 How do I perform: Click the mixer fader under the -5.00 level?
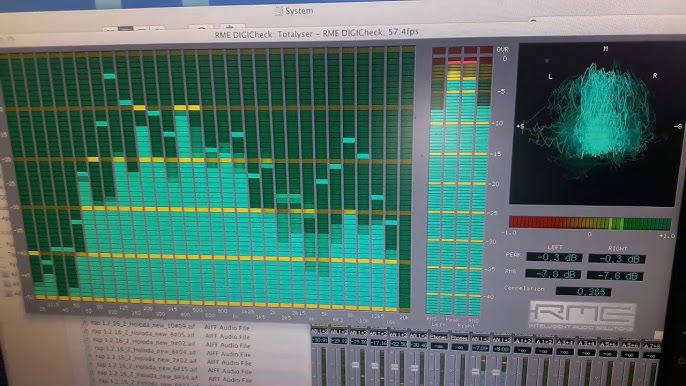pyautogui.click(x=496, y=372)
